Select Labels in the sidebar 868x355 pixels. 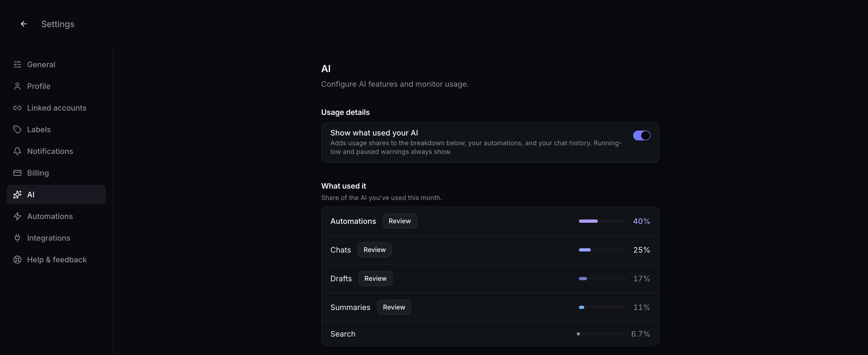[56, 130]
